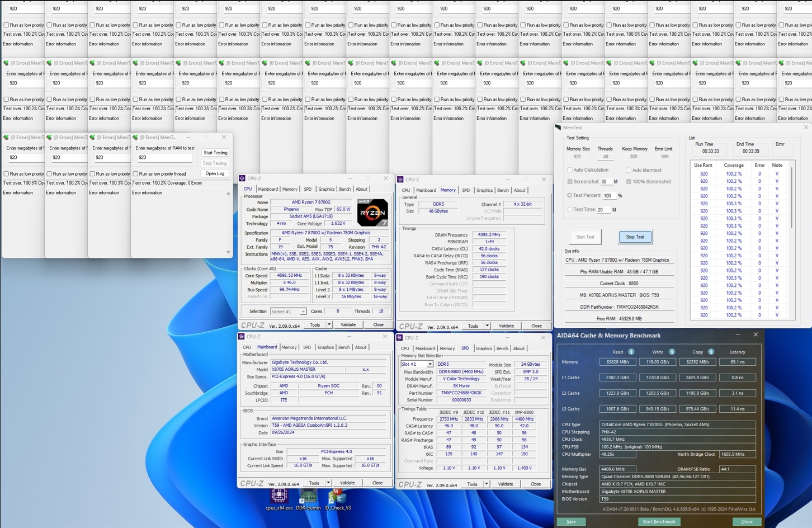Screen dimensions: 812x528
Task: Launch the DDR-burnin desktop shortcut
Action: click(308, 499)
